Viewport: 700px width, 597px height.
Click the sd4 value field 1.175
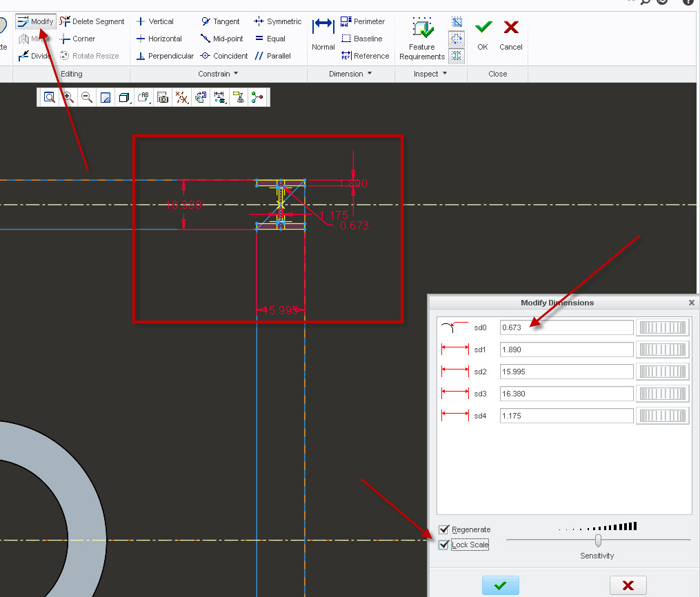point(566,416)
